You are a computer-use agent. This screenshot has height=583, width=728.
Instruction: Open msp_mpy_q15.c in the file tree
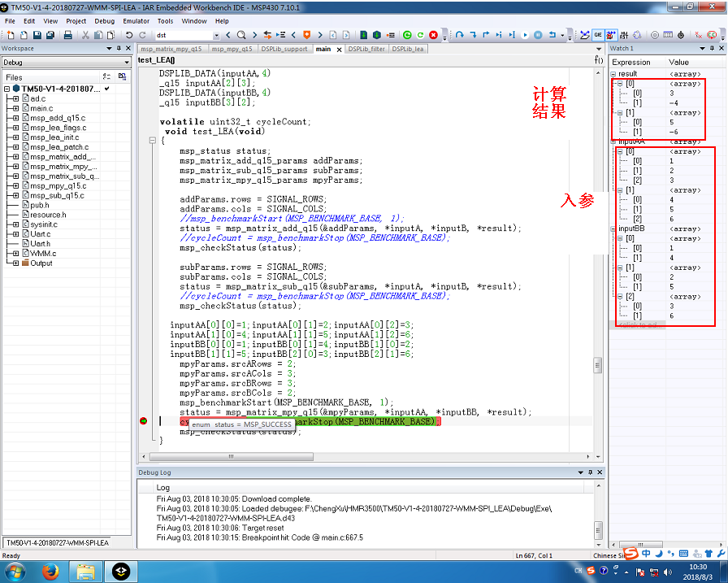click(x=57, y=186)
